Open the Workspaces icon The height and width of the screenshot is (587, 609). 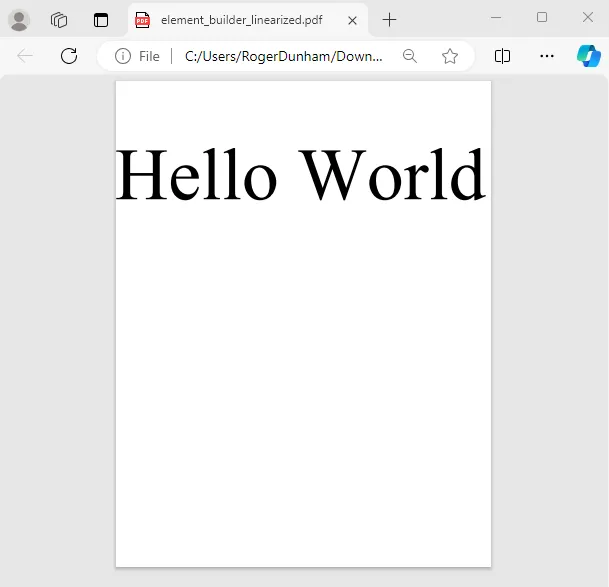click(x=59, y=20)
